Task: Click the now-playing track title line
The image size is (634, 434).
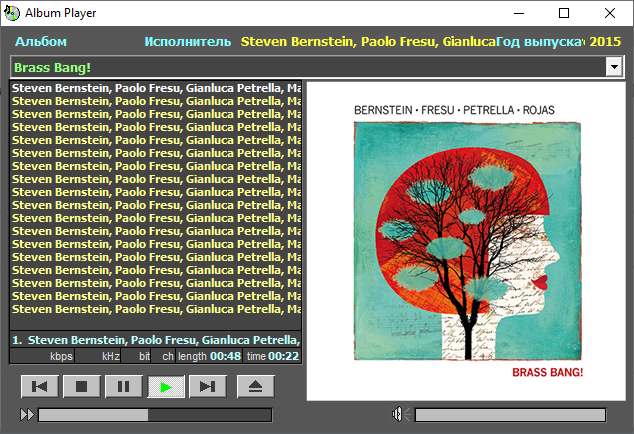Action: point(156,340)
